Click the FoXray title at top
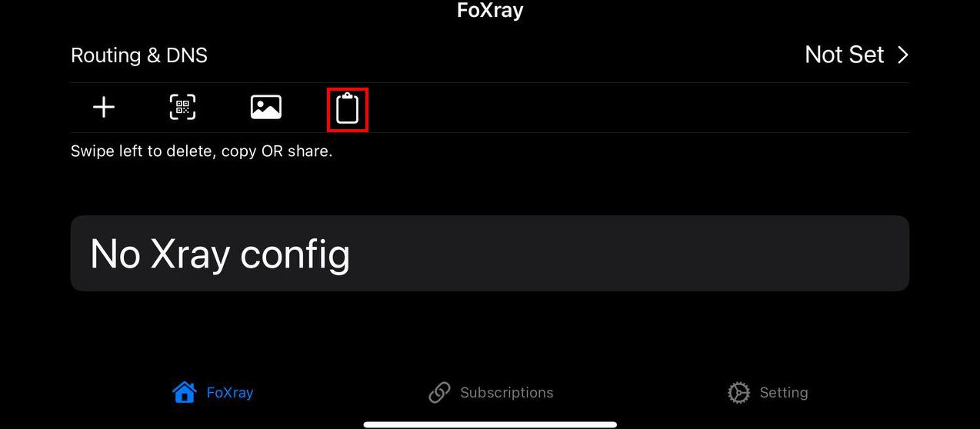 [490, 11]
